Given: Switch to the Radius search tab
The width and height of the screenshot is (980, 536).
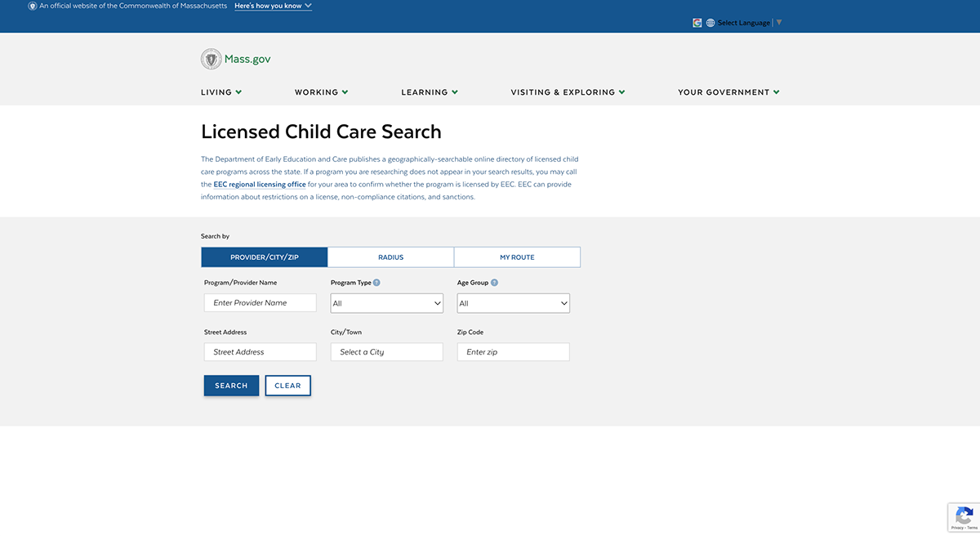Looking at the screenshot, I should click(390, 257).
